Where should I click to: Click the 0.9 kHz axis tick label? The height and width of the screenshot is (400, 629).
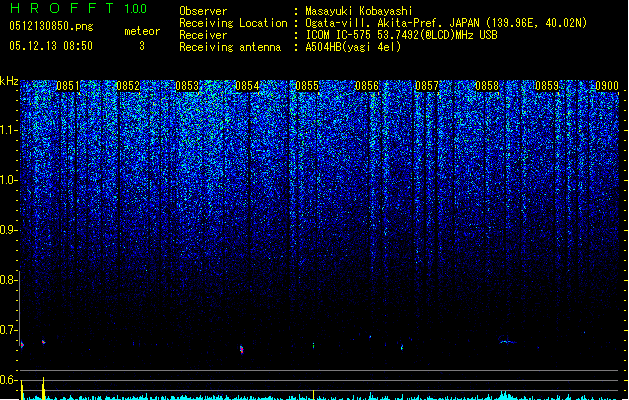[x=8, y=230]
